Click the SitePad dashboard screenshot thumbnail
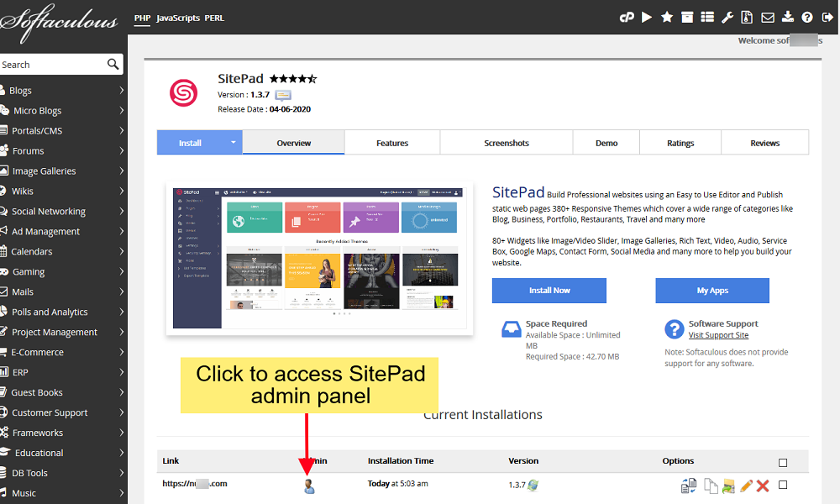The height and width of the screenshot is (504, 840). pyautogui.click(x=319, y=258)
